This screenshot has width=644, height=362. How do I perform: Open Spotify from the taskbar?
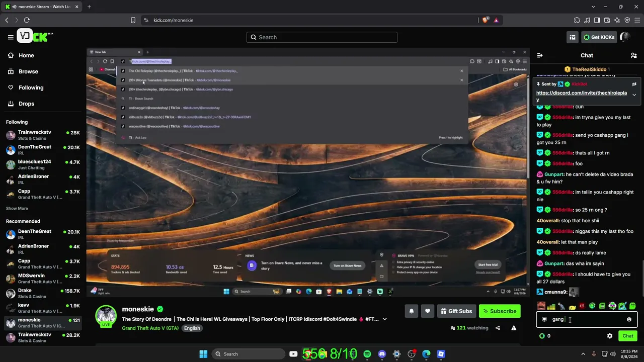[x=367, y=354]
